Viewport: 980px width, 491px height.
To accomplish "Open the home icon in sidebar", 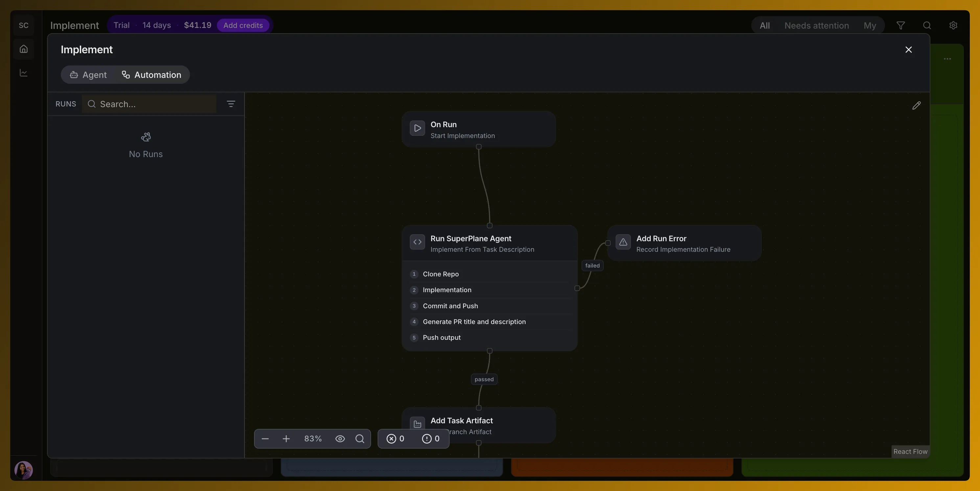I will pyautogui.click(x=24, y=49).
